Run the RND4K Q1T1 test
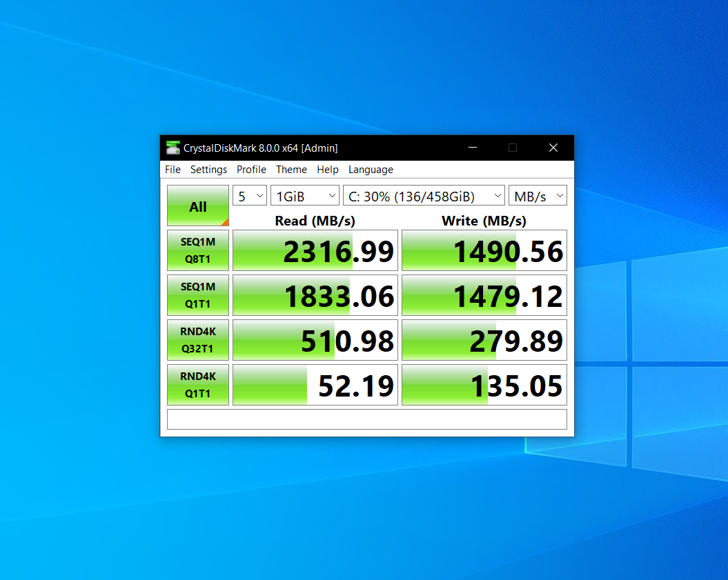This screenshot has height=580, width=728. 198,385
